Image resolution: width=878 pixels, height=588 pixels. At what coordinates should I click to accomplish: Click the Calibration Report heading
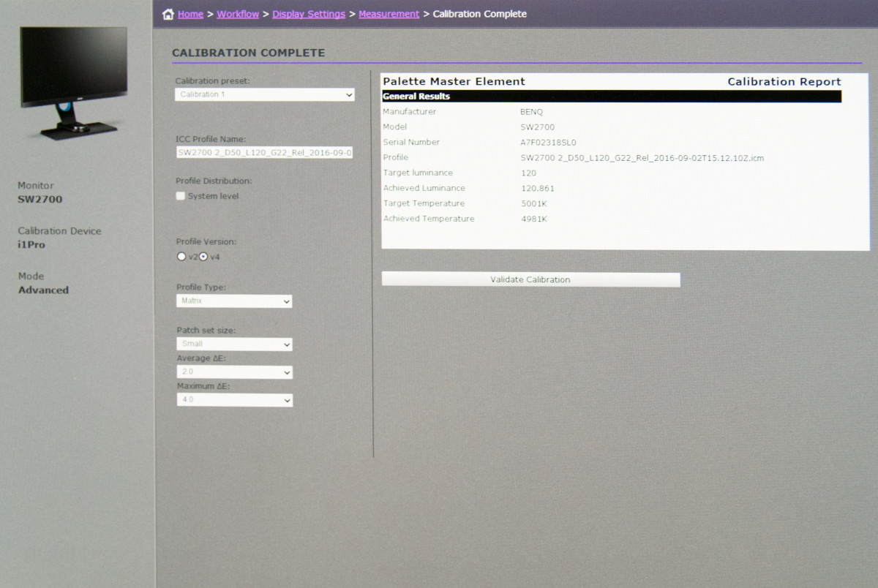coord(784,82)
